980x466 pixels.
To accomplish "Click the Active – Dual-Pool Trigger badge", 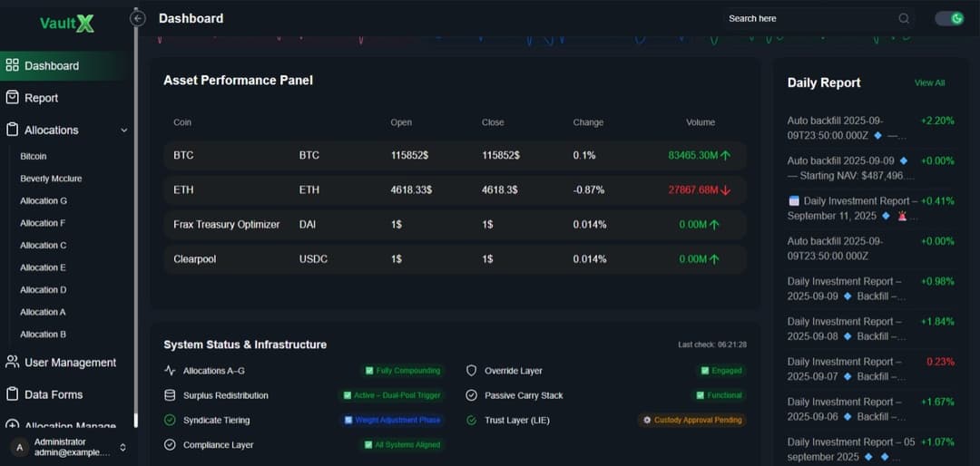I will click(x=391, y=395).
